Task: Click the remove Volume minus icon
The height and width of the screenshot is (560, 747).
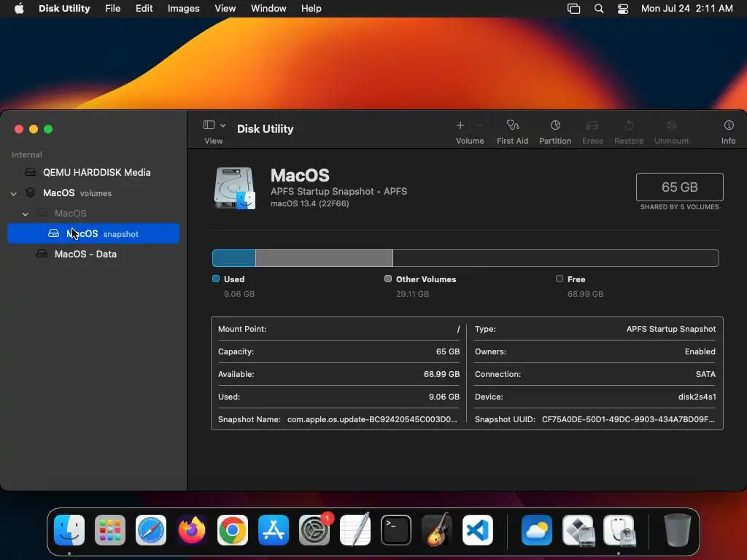Action: (x=479, y=125)
